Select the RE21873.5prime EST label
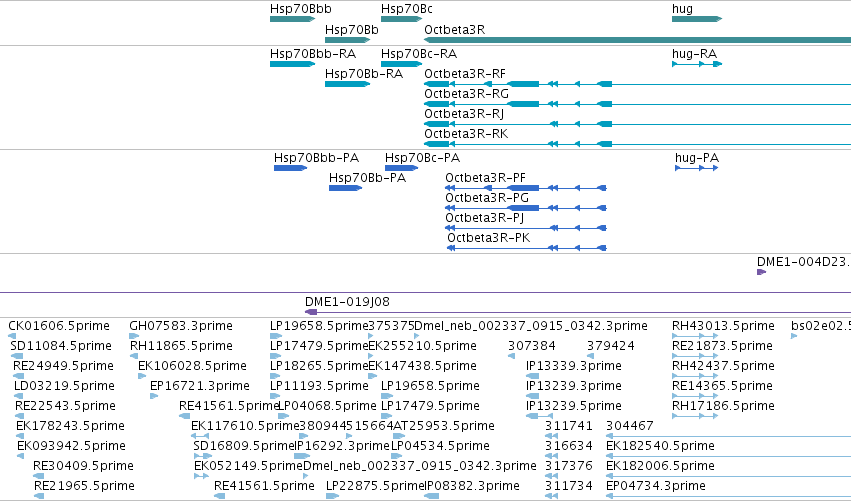 coord(722,346)
